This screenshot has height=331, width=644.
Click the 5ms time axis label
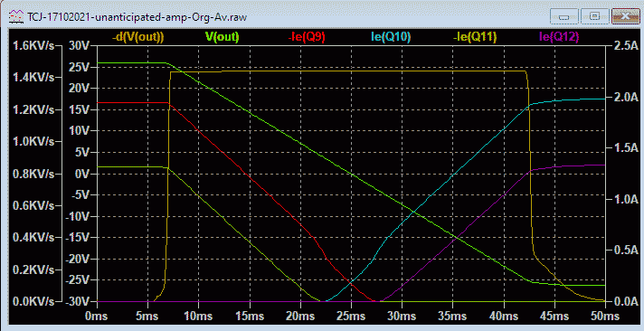click(x=147, y=317)
